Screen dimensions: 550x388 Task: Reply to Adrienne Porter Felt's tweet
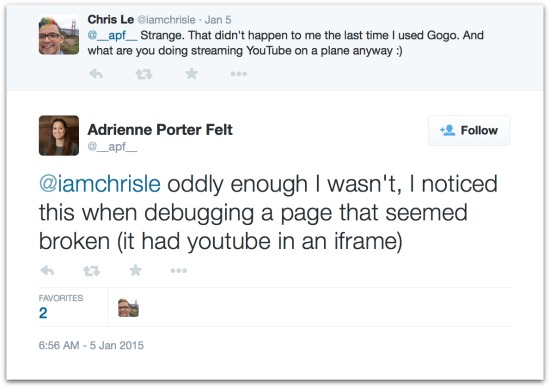click(x=47, y=270)
